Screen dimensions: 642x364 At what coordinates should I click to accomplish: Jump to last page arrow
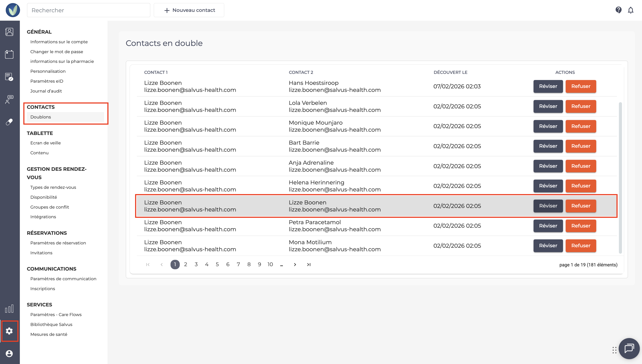(309, 264)
